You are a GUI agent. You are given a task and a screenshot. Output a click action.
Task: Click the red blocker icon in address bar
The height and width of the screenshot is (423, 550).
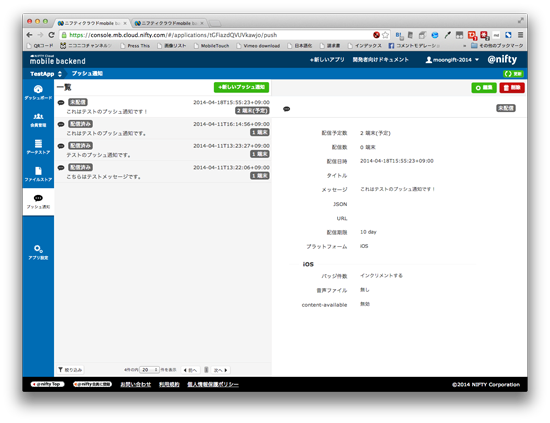tap(376, 35)
